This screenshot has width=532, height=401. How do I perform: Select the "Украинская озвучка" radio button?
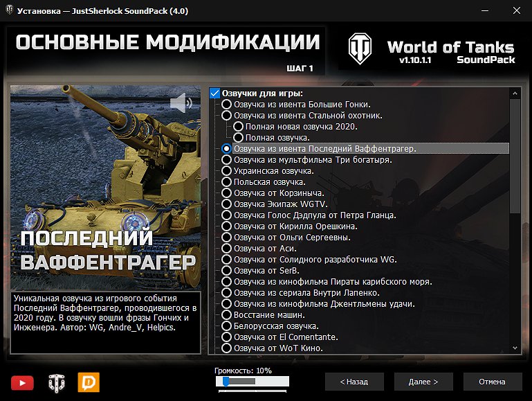pos(227,171)
